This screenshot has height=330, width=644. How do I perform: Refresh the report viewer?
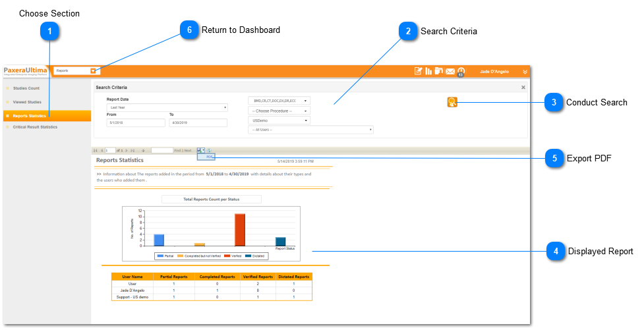click(209, 151)
